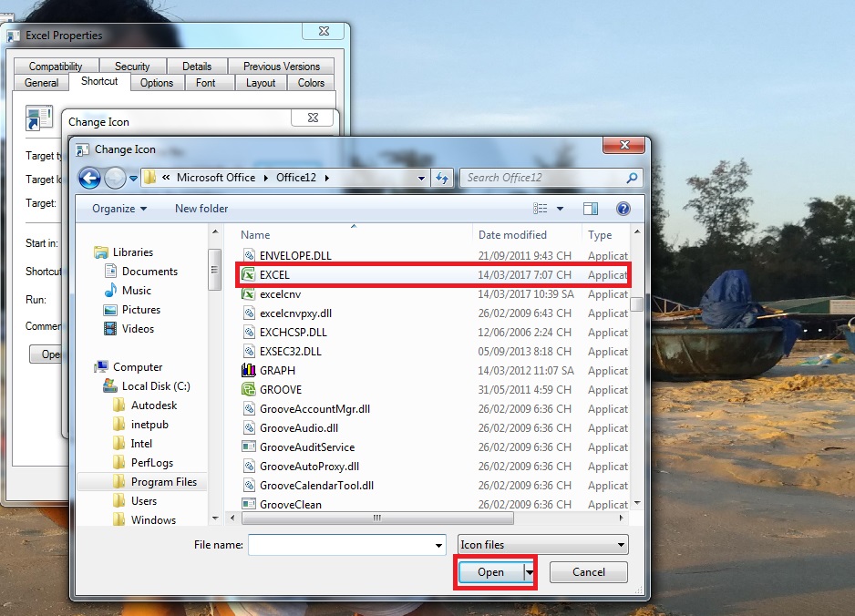The image size is (855, 616).
Task: Select Computer in navigation pane
Action: tap(138, 367)
